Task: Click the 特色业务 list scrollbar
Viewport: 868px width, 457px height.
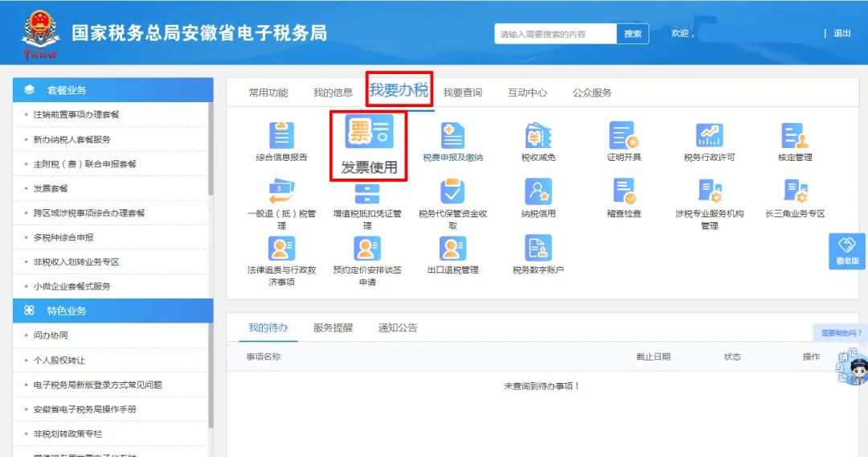Action: coord(211,376)
